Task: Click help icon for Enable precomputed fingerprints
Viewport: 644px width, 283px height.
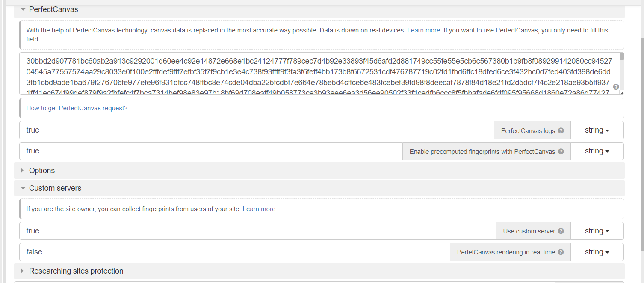Action: 561,152
